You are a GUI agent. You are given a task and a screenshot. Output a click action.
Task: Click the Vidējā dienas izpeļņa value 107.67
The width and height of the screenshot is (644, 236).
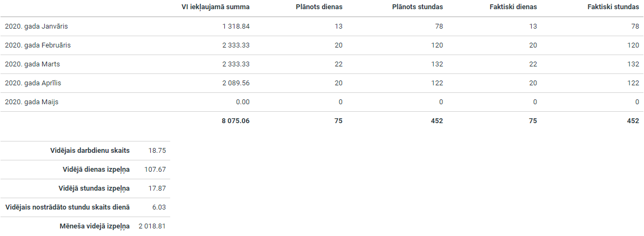pos(155,169)
